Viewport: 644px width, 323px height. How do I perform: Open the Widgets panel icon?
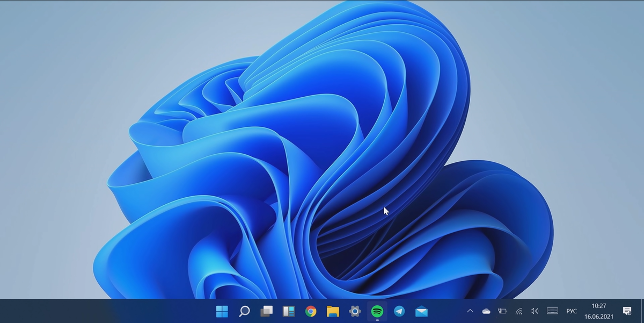(289, 311)
